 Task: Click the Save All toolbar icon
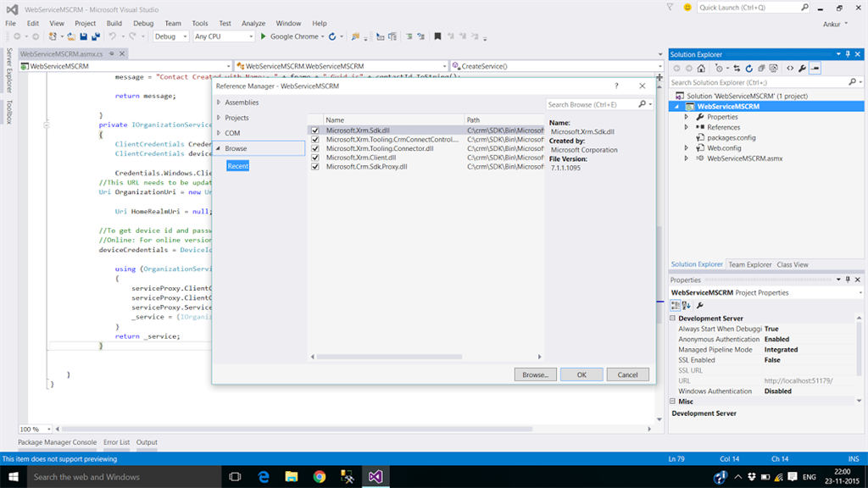point(97,36)
